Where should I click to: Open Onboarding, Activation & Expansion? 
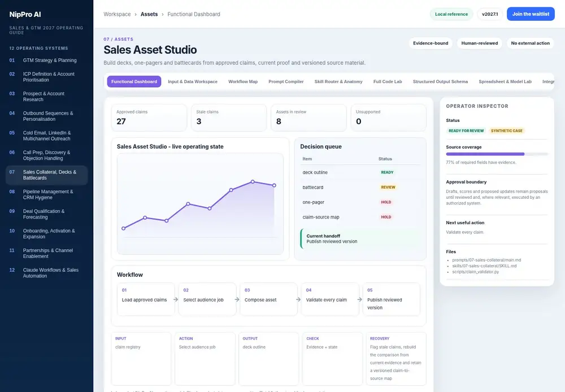coord(46,233)
